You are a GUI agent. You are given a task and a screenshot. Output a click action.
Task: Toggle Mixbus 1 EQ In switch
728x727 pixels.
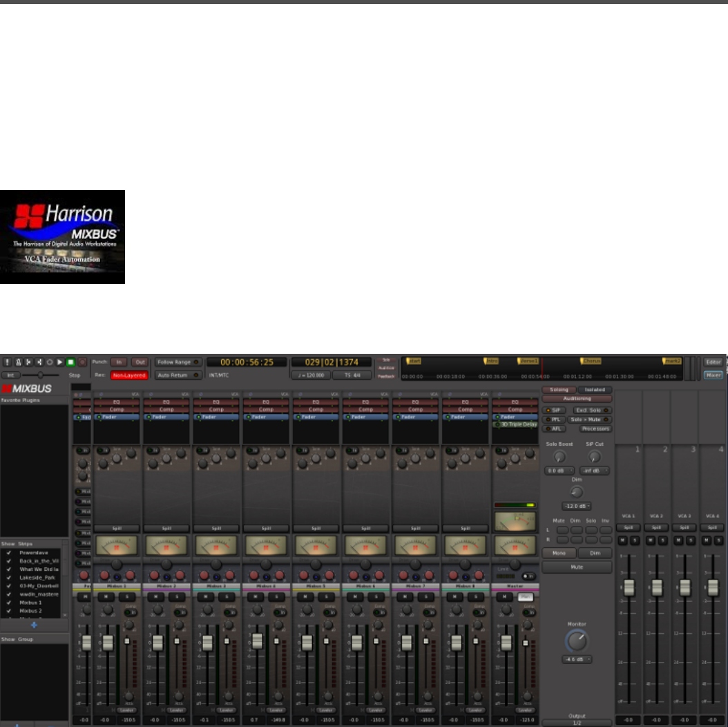pyautogui.click(x=103, y=451)
